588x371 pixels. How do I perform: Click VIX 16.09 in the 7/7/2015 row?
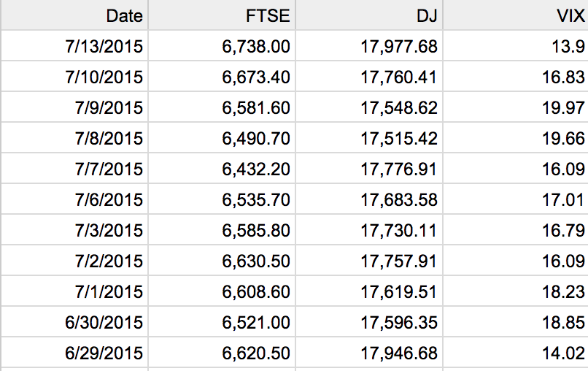(x=516, y=169)
